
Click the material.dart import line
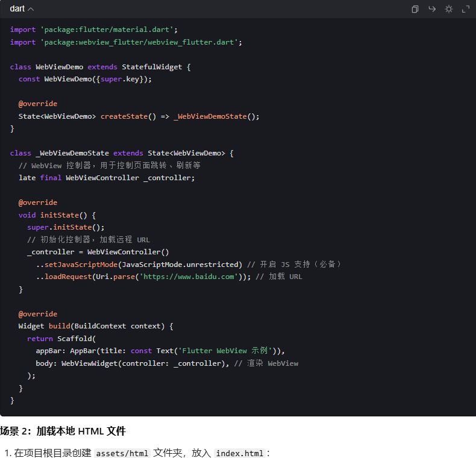(94, 30)
